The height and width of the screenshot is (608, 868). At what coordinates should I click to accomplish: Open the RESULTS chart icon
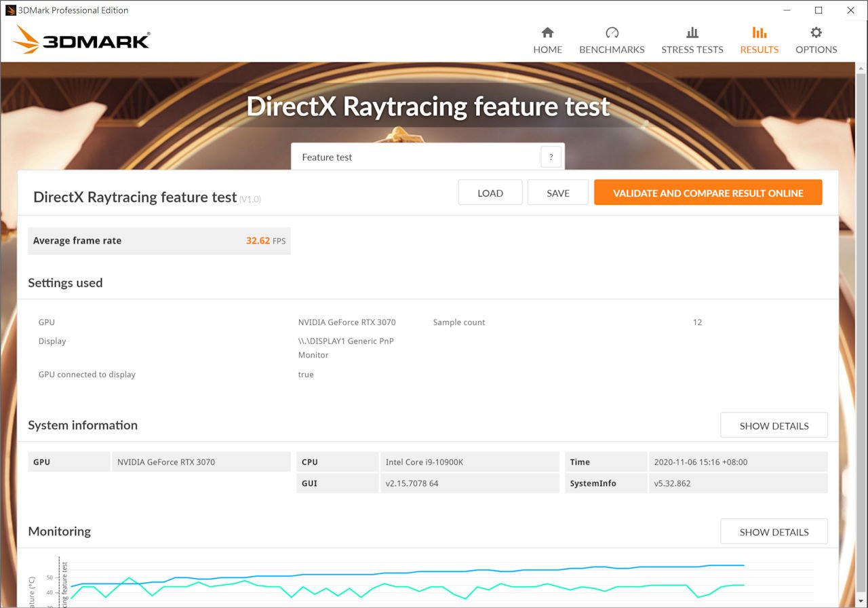[x=759, y=33]
